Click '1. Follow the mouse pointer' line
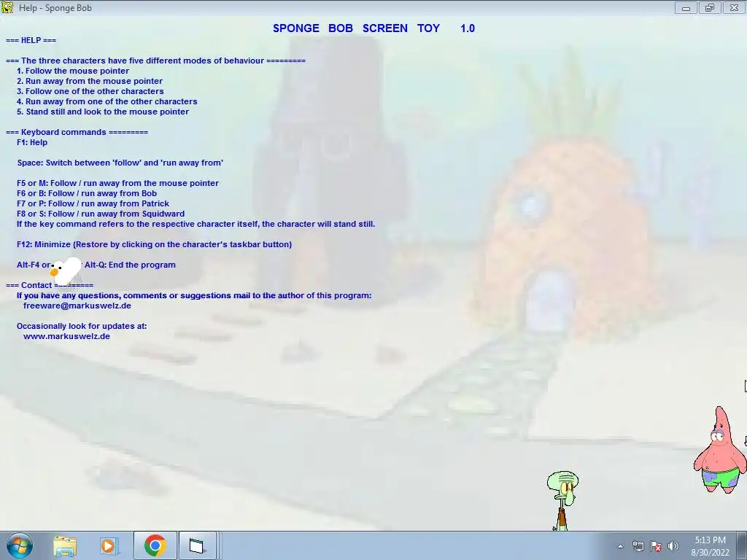Screen dimensions: 747x560 73,71
